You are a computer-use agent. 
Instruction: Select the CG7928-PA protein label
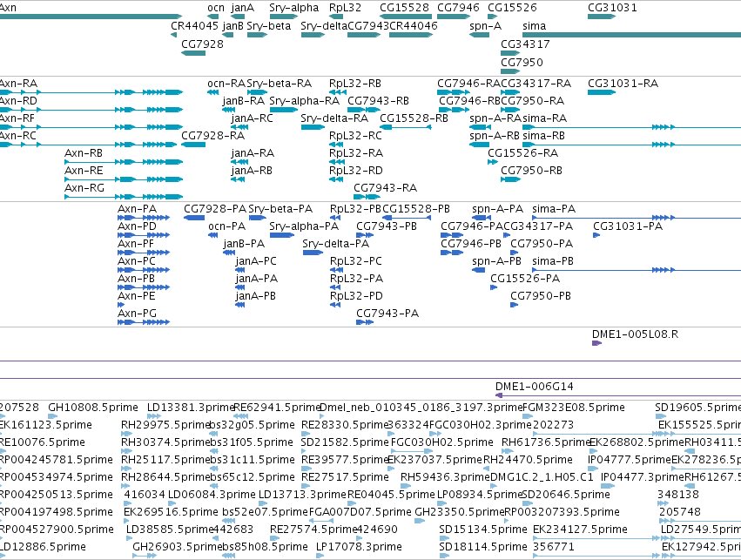(x=215, y=209)
